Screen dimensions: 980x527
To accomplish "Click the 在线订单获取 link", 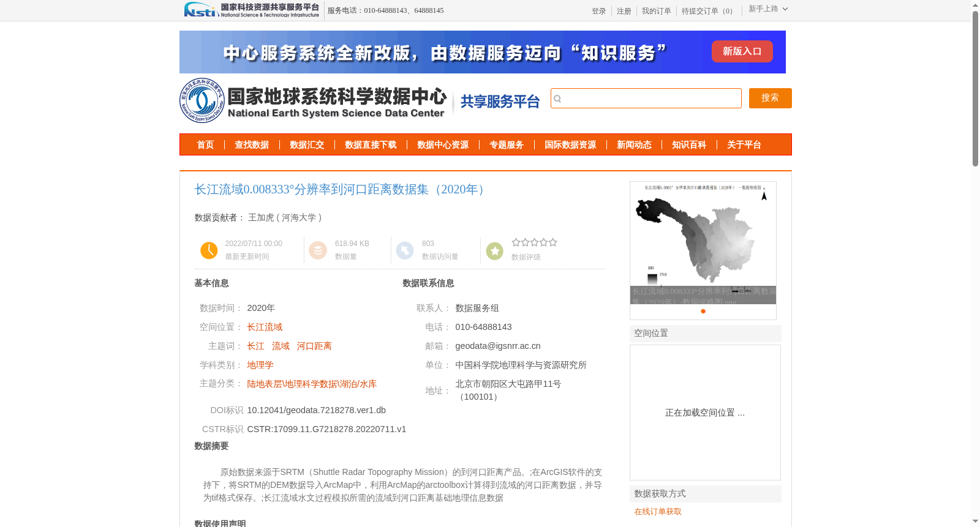I will (x=658, y=512).
